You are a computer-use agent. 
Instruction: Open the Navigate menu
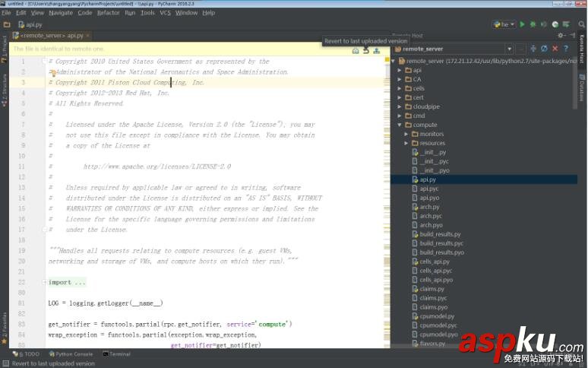(x=61, y=13)
